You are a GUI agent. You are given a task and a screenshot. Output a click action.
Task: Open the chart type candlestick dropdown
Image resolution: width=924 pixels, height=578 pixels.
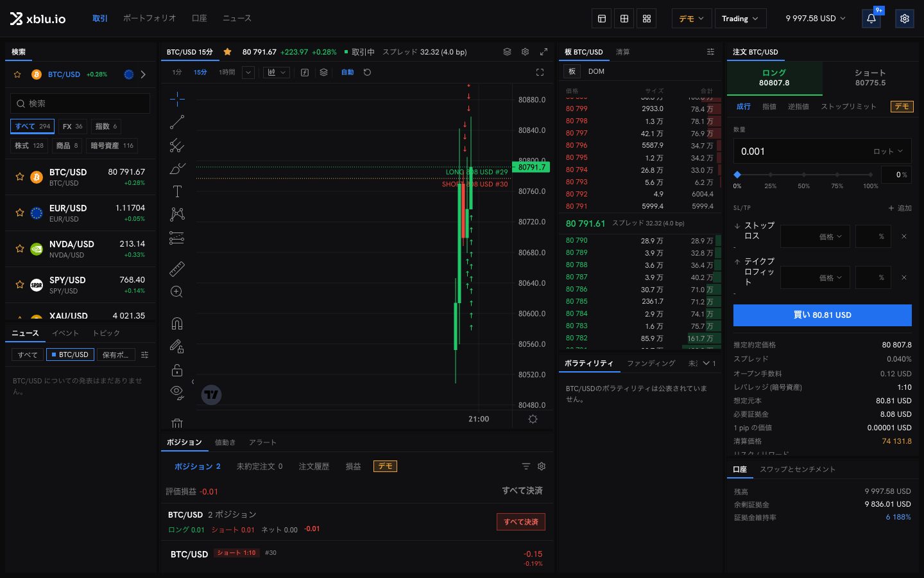277,73
